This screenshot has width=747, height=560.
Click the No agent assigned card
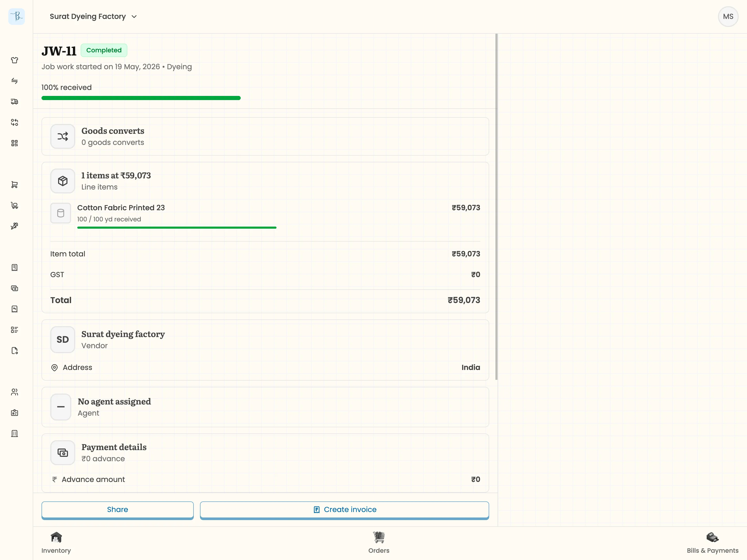click(x=265, y=407)
